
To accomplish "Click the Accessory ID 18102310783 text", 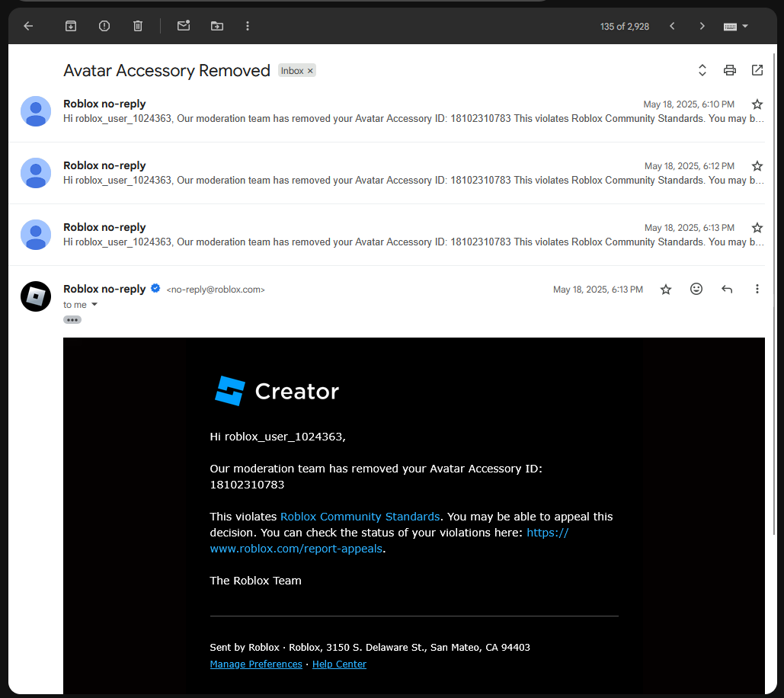I will click(247, 485).
